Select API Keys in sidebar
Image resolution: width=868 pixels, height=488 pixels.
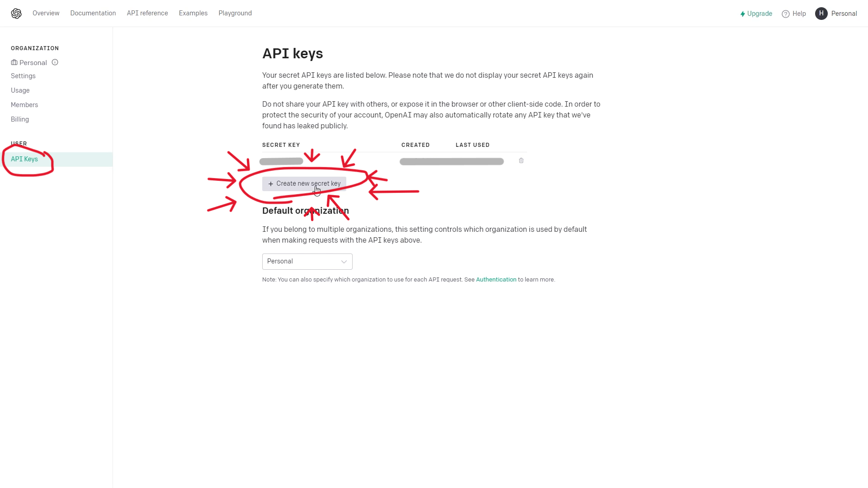point(24,159)
